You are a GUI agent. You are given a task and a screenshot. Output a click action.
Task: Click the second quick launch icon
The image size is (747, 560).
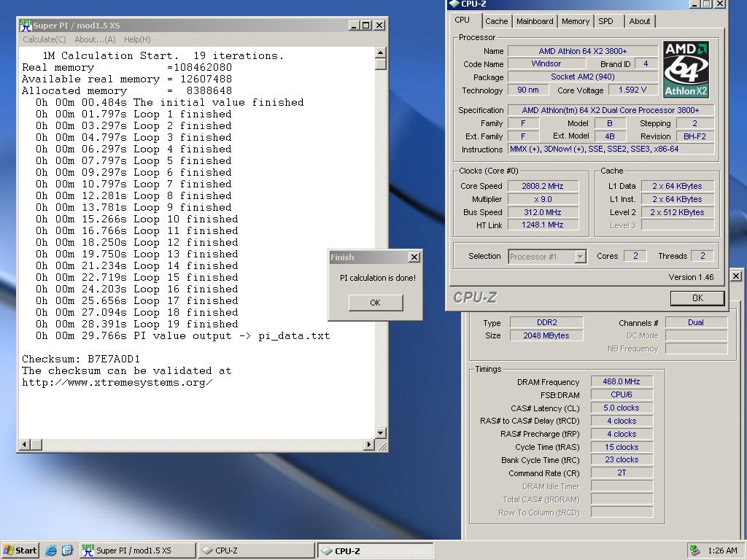tap(68, 551)
